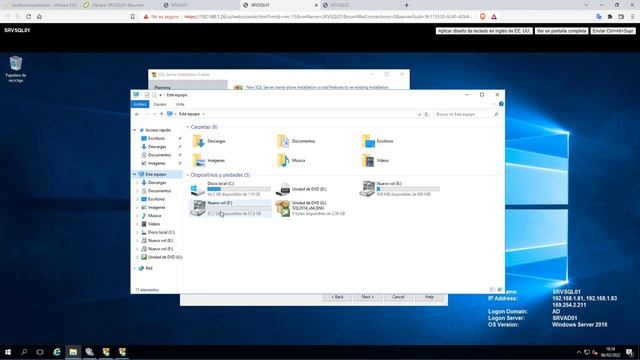Image resolution: width=640 pixels, height=360 pixels.
Task: Select the DVD (G:) SQL2014 installer icon
Action: (x=282, y=208)
